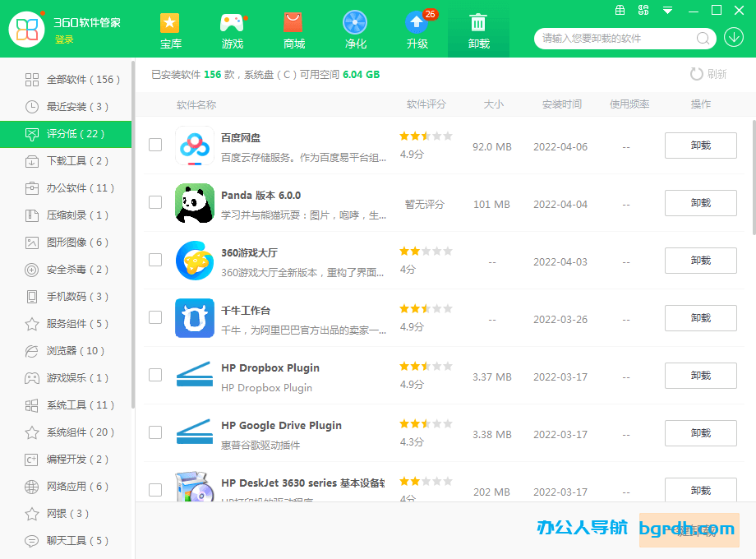This screenshot has width=756, height=559.
Task: Click the HP Dropbox Plugin scanner icon
Action: point(194,374)
